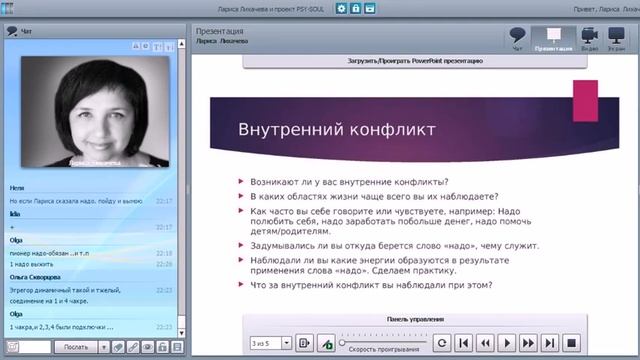Click the chat scrollbar up arrow

pos(182,43)
